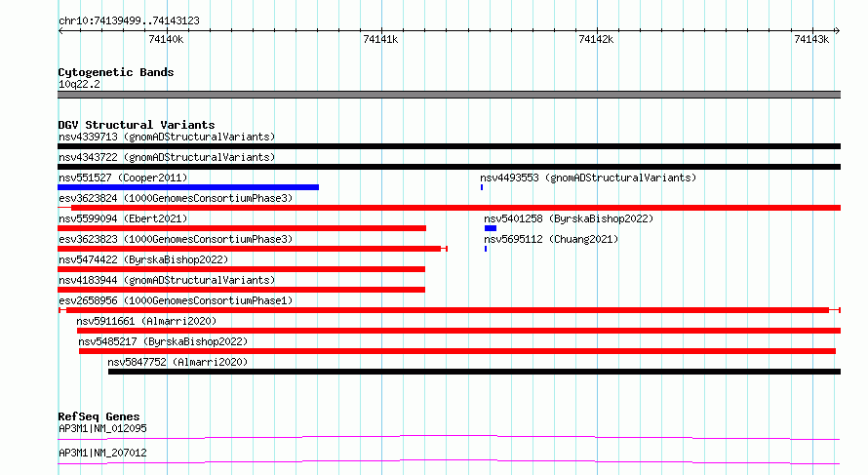Click the 74140k ruler tick label
868x475 pixels.
(x=166, y=39)
